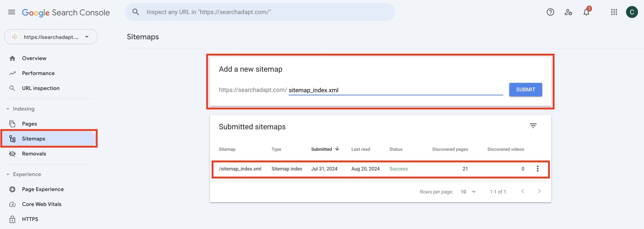Viewport: 644px width, 229px height.
Task: Click the Core Web Vitals gauge icon
Action: pos(12,204)
